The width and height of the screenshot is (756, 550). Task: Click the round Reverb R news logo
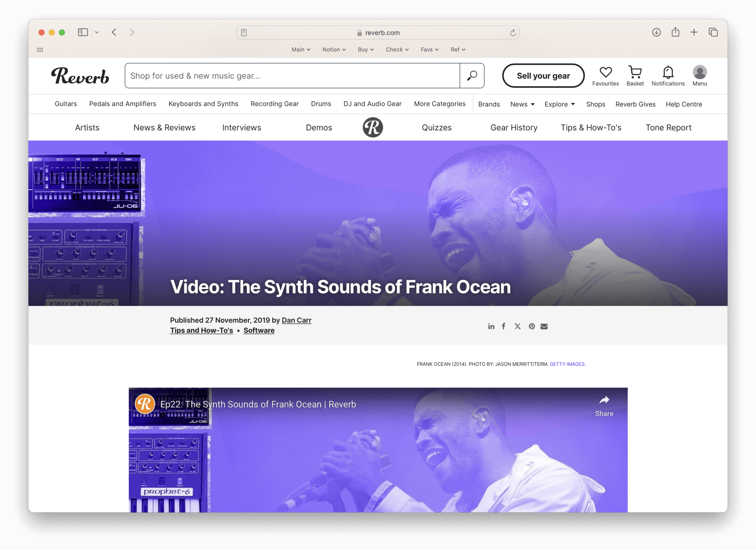[373, 127]
